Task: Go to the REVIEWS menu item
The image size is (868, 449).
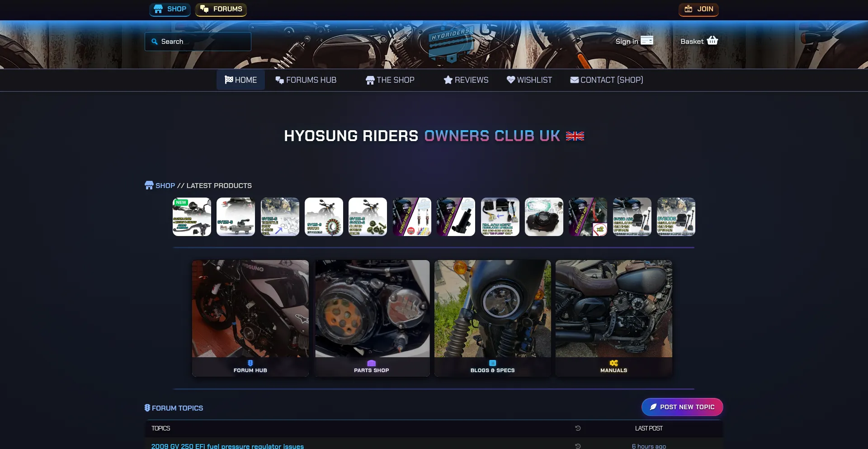Action: coord(466,80)
